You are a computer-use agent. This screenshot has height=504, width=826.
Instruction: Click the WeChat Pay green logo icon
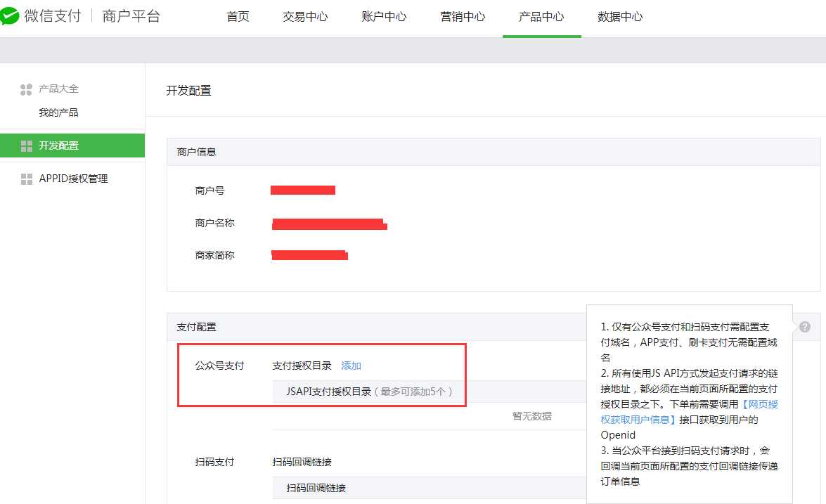[11, 15]
